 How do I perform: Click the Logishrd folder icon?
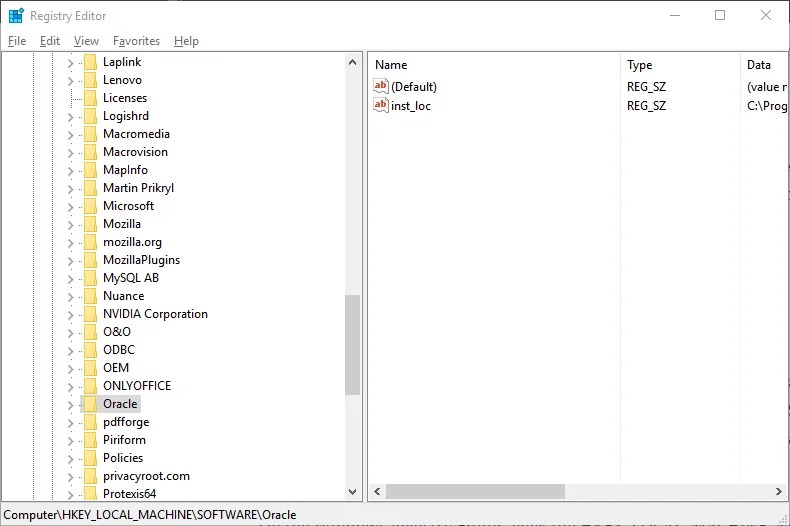[x=90, y=116]
